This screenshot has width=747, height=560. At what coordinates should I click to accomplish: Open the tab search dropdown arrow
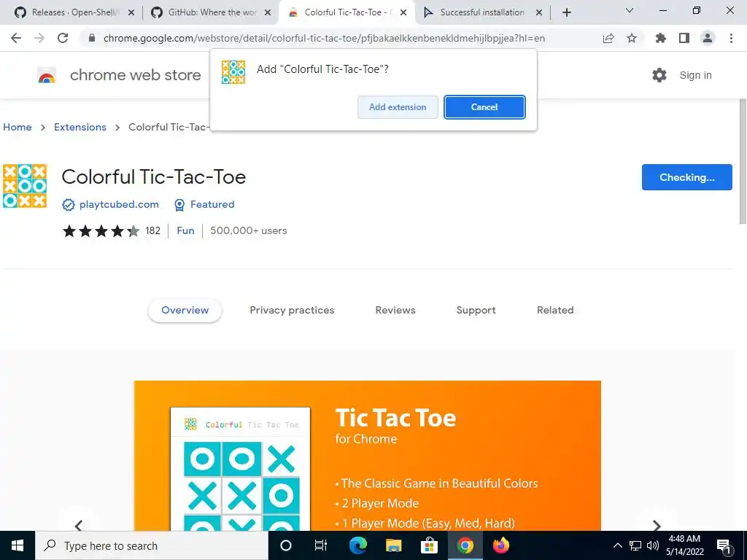click(x=630, y=10)
